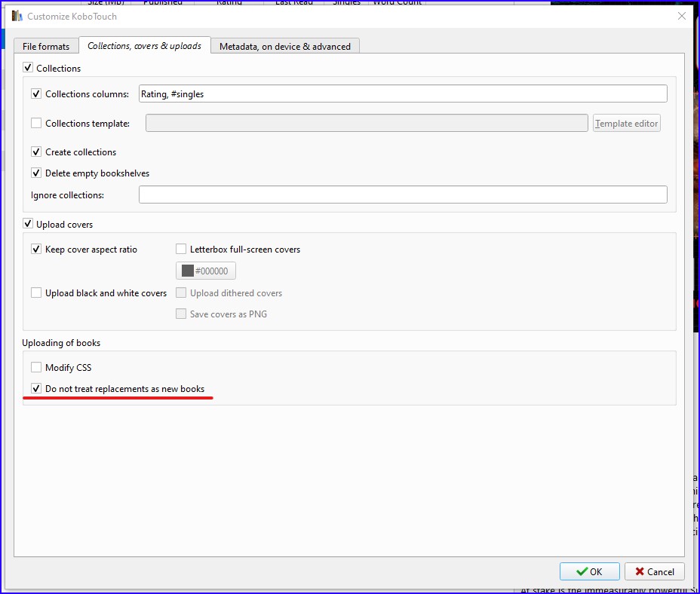The width and height of the screenshot is (700, 594).
Task: Click the Ignore collections text field
Action: tap(403, 194)
